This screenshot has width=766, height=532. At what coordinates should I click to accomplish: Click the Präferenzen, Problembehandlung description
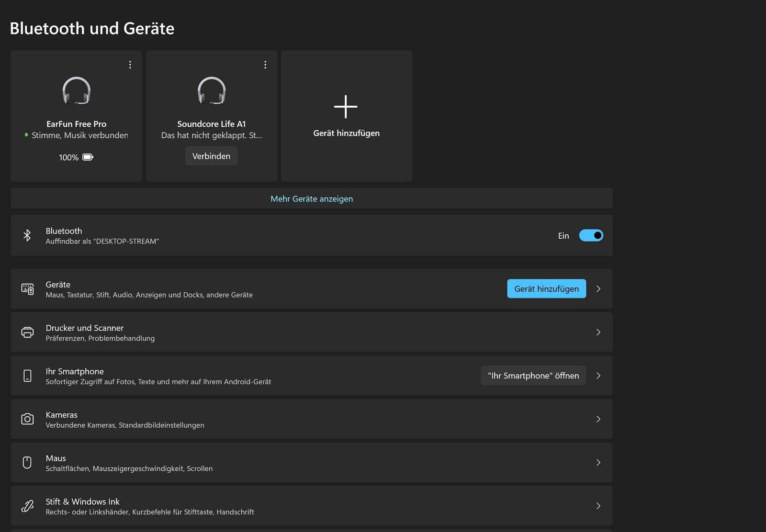click(100, 338)
